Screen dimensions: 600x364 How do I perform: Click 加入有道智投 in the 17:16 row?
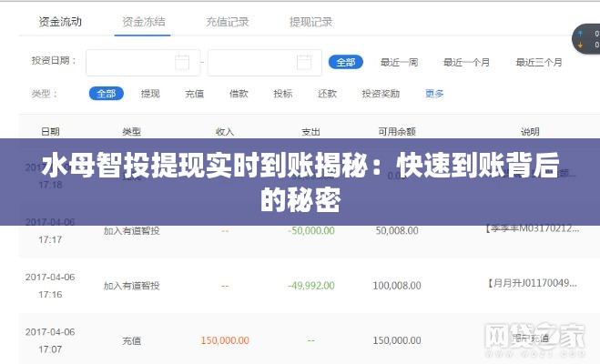point(132,286)
